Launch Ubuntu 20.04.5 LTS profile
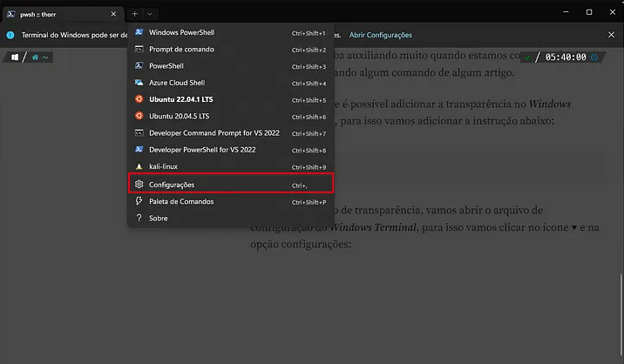This screenshot has height=364, width=624. (x=231, y=116)
